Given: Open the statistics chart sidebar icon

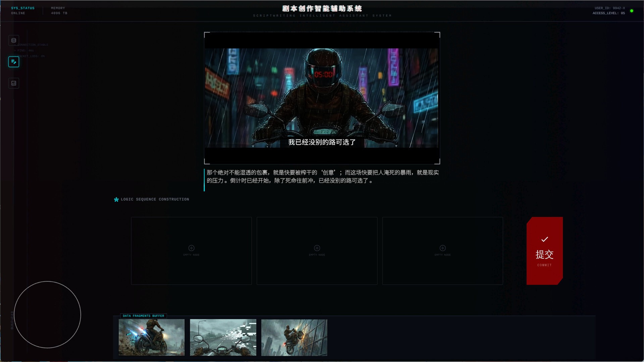Looking at the screenshot, I should tap(13, 83).
